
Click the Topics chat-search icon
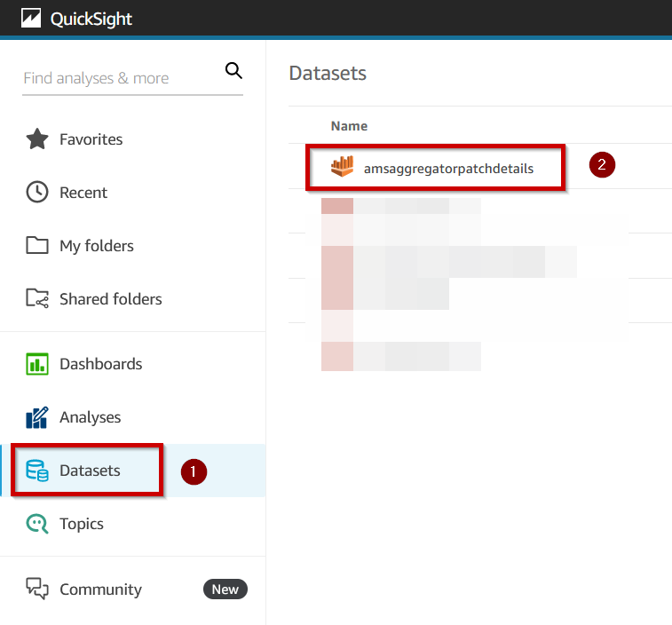(x=37, y=524)
